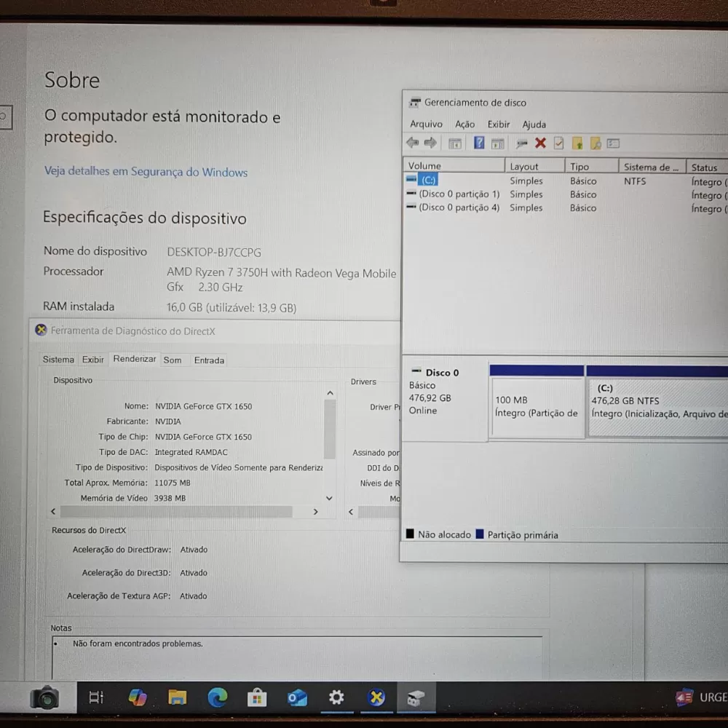Click the left scroll arrow under Drivers

(x=351, y=512)
